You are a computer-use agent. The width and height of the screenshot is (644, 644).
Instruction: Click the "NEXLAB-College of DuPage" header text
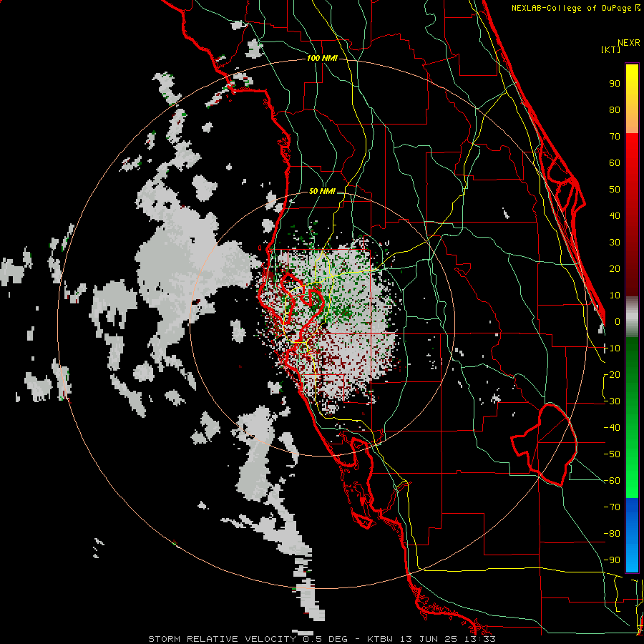coord(572,8)
